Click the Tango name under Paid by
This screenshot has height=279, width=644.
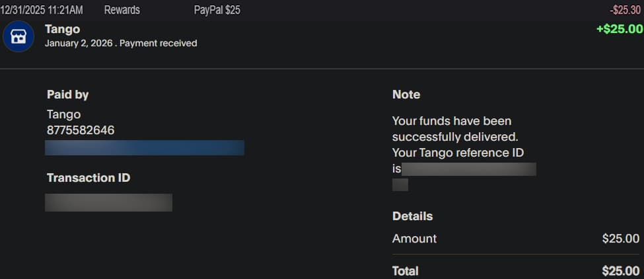[63, 114]
